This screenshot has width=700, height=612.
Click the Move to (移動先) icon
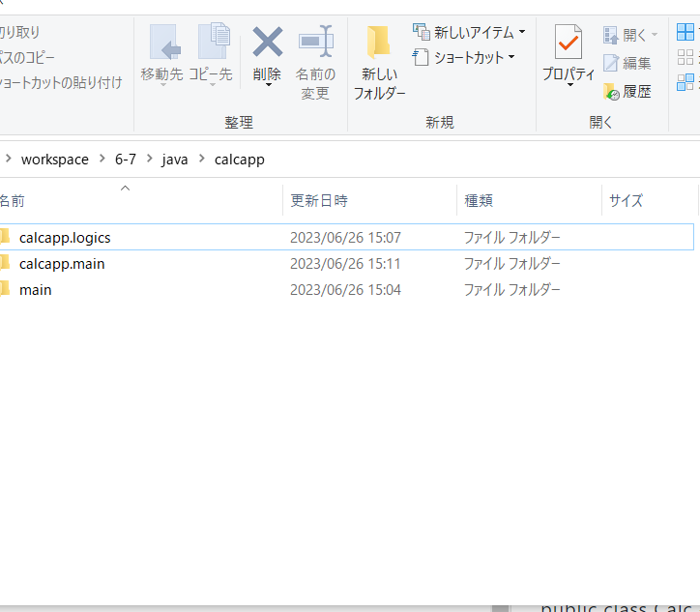point(162,44)
